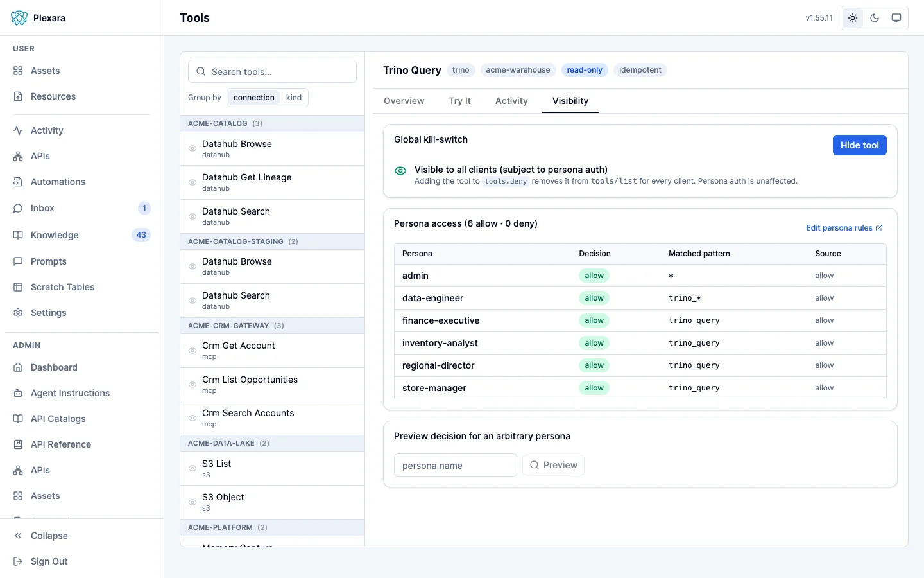Collapse the ACME-CRM-GATEWAY group header
The image size is (924, 578).
(272, 326)
